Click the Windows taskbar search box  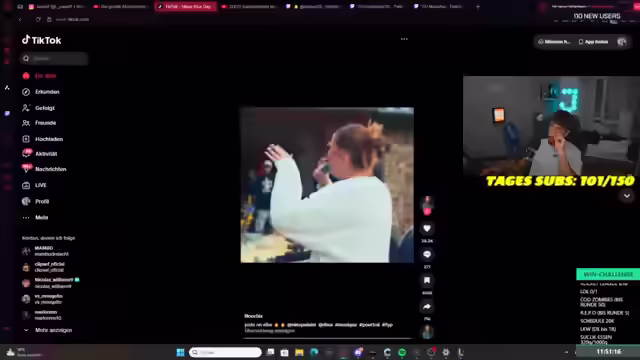click(225, 352)
